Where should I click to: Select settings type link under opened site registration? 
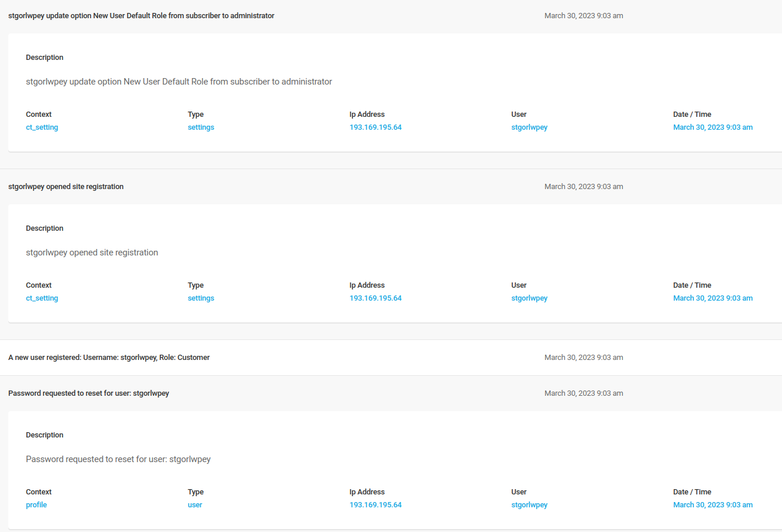pos(201,298)
